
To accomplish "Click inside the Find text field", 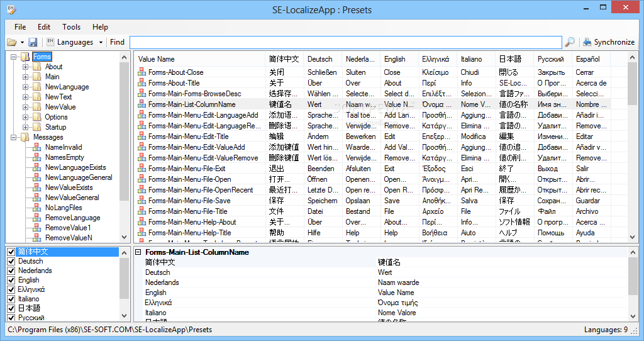I will pyautogui.click(x=346, y=42).
